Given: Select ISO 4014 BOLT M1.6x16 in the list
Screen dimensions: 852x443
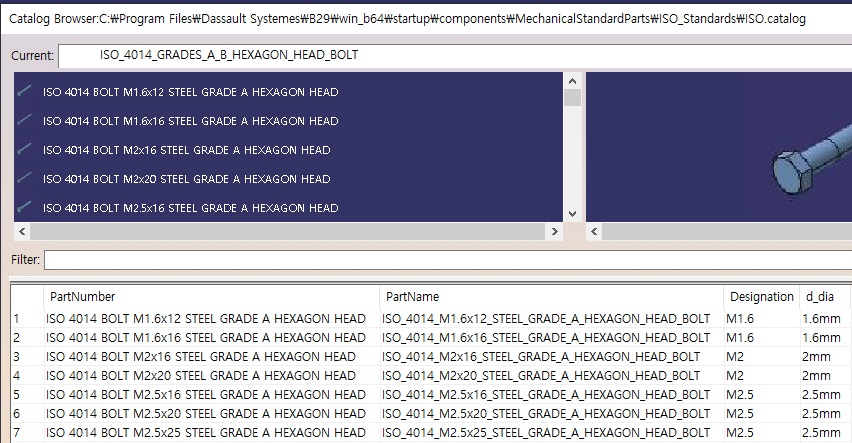Looking at the screenshot, I should [x=191, y=121].
